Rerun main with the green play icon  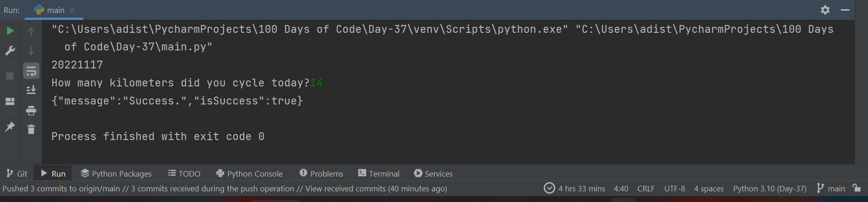point(10,31)
